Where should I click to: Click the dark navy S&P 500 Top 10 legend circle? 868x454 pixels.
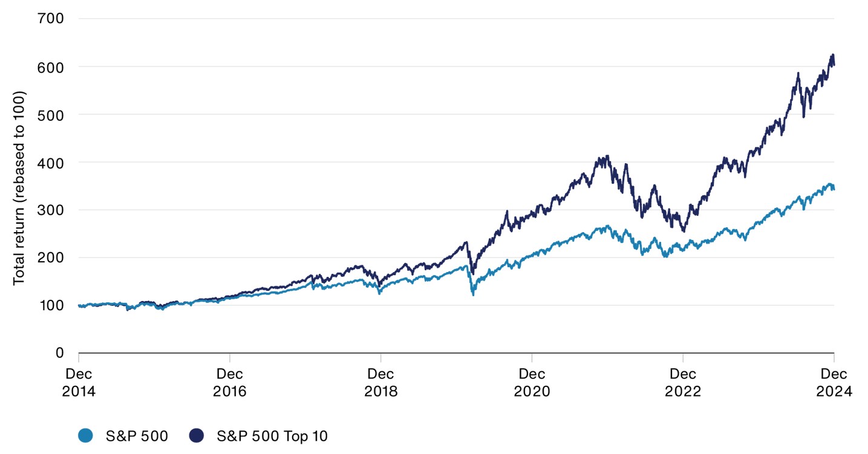point(197,435)
